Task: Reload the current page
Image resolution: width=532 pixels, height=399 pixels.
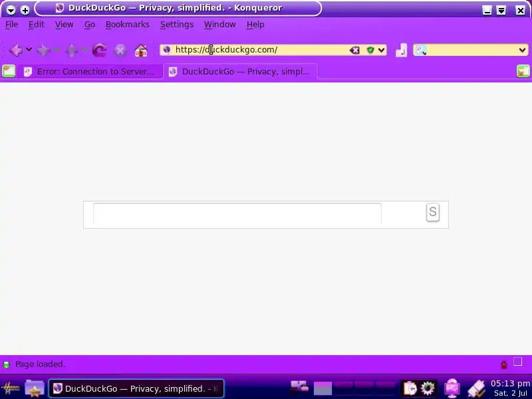Action: tap(99, 51)
